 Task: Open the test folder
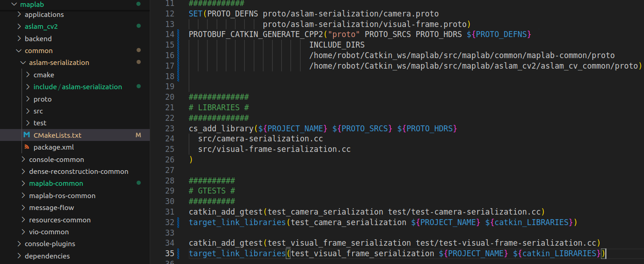coord(40,123)
